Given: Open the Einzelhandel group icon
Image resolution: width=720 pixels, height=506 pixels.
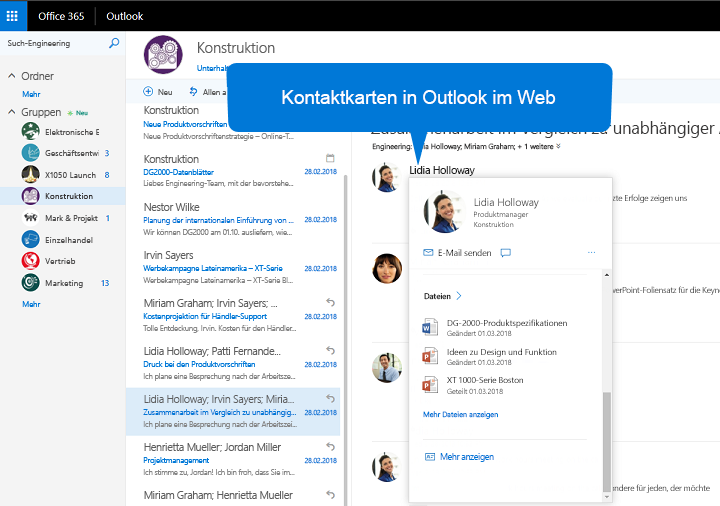Looking at the screenshot, I should [30, 239].
